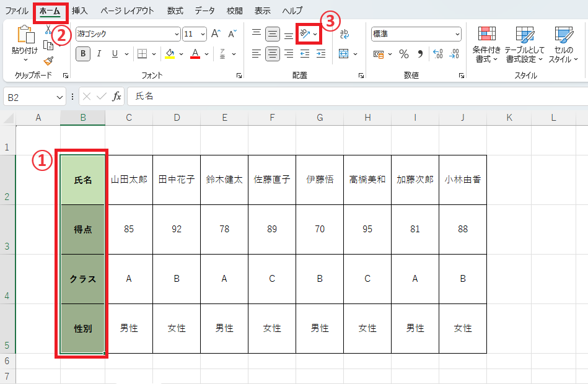Expand the 貼り付け paste options arrow
Image resolution: width=588 pixels, height=384 pixels.
click(x=25, y=59)
